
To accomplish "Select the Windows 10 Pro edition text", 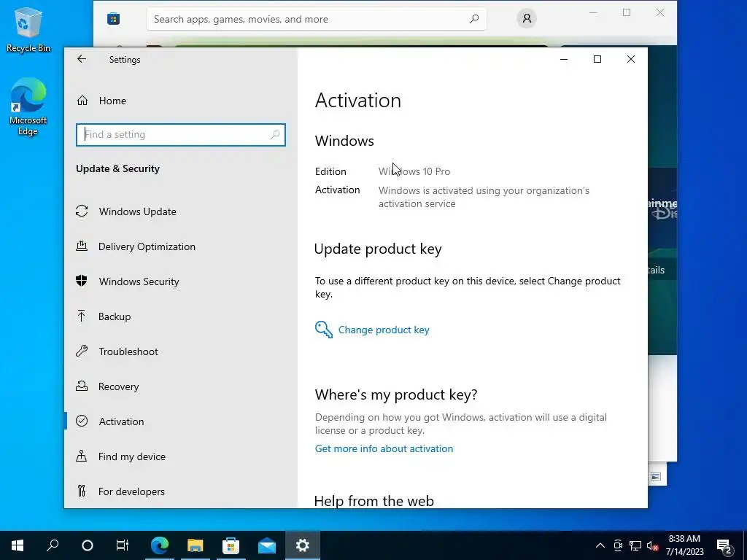I will pyautogui.click(x=414, y=171).
